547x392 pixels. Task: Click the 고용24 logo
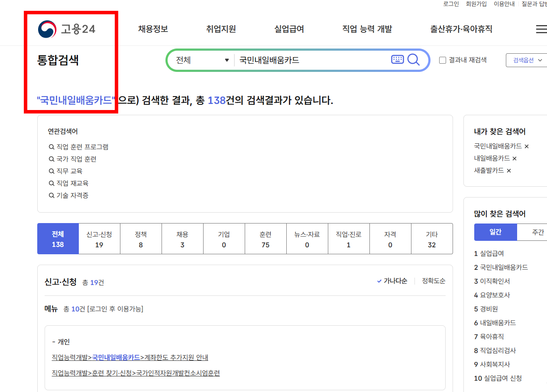67,29
